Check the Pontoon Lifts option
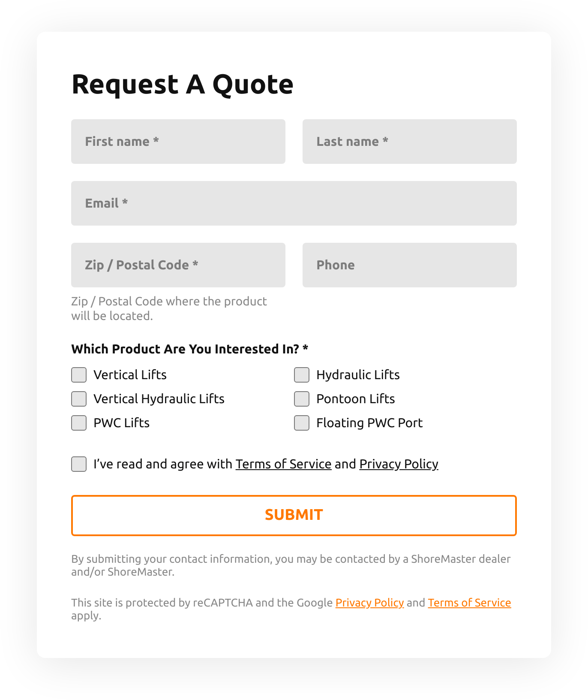Image resolution: width=588 pixels, height=700 pixels. point(301,399)
